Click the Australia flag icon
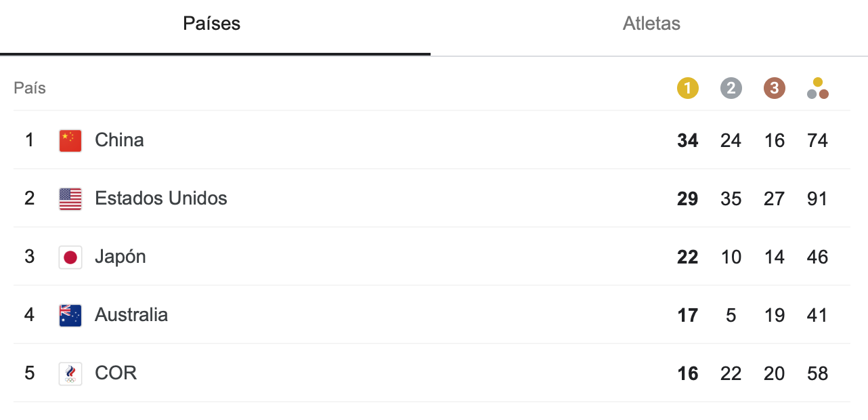868x420 pixels. click(70, 315)
